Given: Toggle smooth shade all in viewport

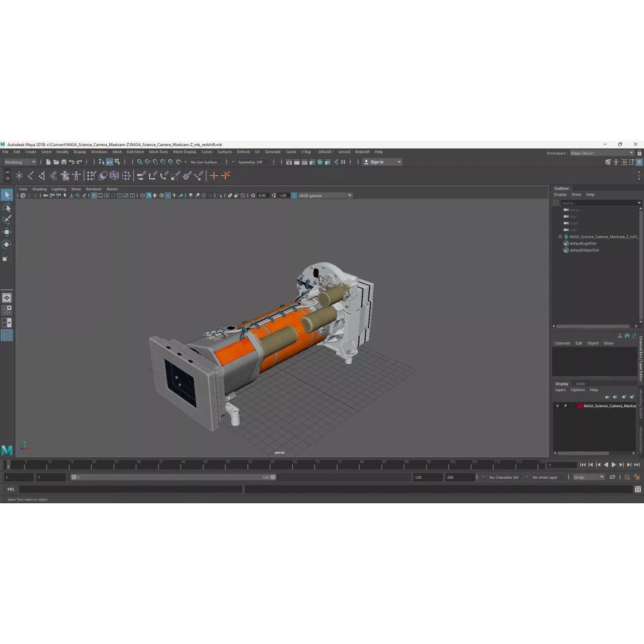Looking at the screenshot, I should tap(148, 196).
